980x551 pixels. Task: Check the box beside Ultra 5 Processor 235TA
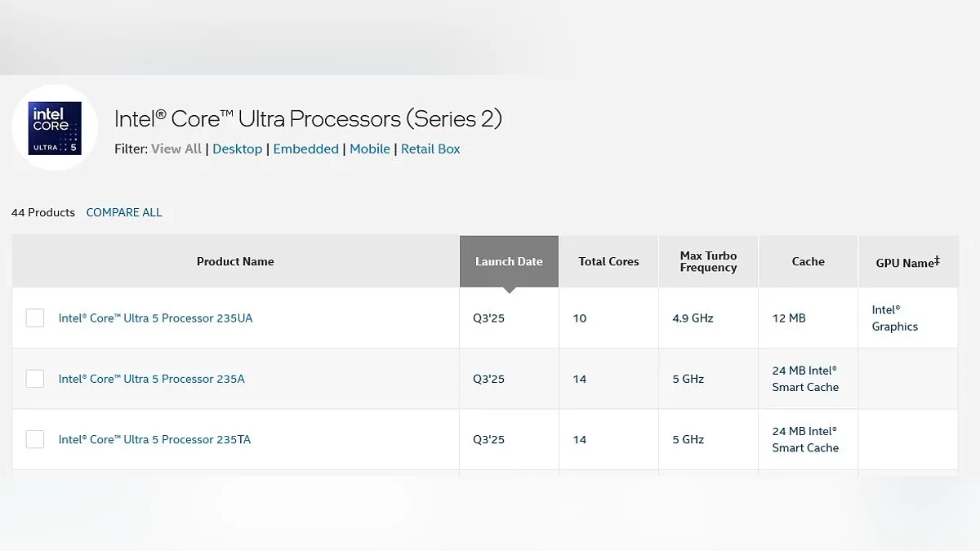[x=35, y=439]
